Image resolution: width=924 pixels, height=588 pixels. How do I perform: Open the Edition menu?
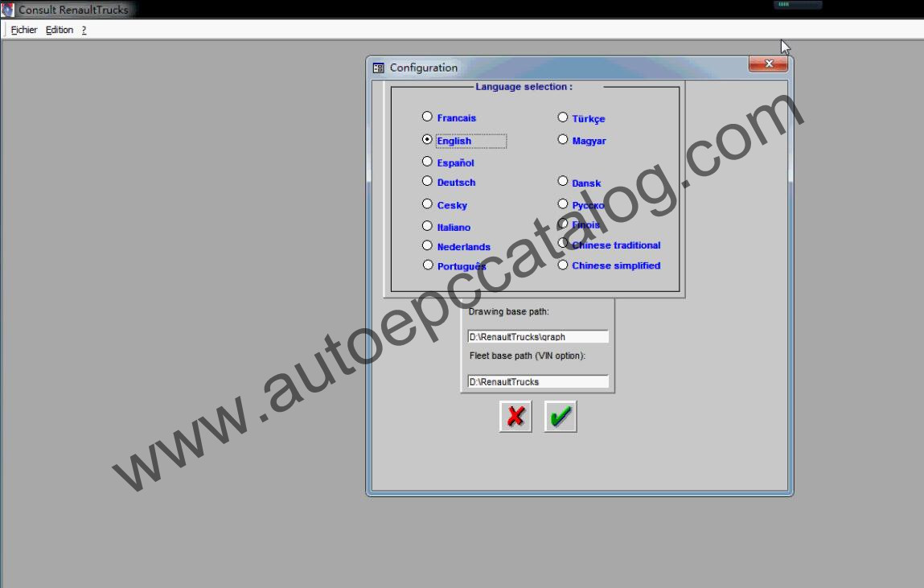tap(60, 30)
